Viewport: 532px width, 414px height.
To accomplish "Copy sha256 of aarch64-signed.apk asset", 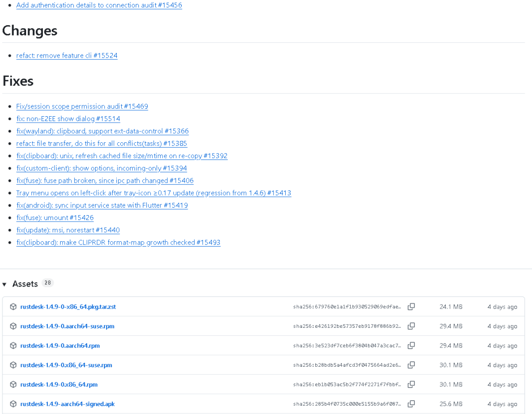I will pos(411,404).
